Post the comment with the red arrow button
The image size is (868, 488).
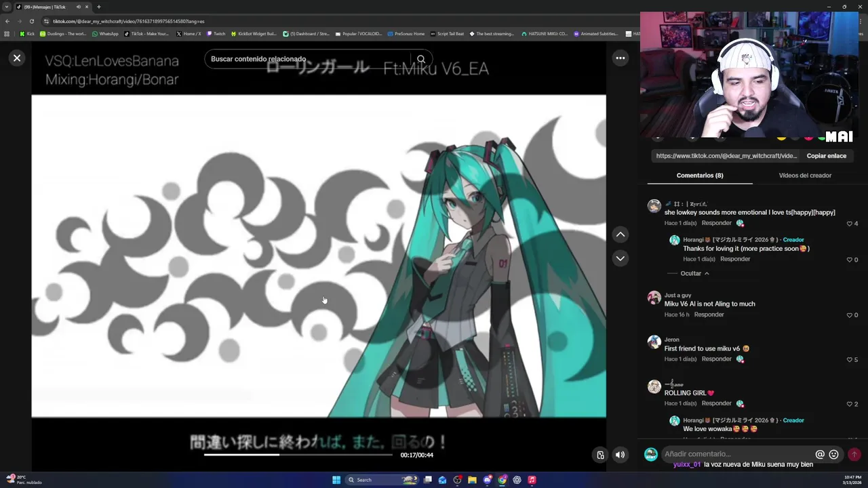854,455
